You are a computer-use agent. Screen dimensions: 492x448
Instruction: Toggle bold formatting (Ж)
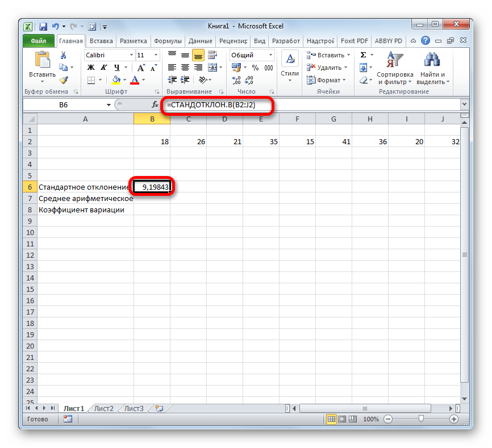tap(91, 68)
